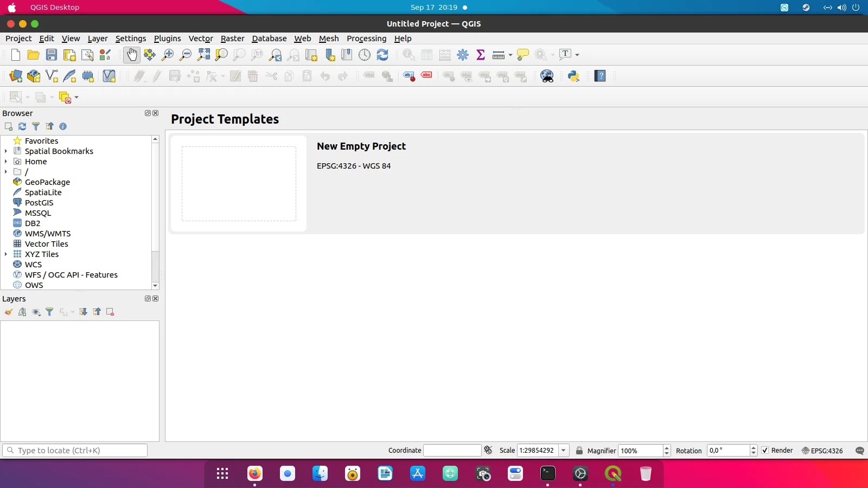Select the GeoPackage browser entry

point(47,182)
